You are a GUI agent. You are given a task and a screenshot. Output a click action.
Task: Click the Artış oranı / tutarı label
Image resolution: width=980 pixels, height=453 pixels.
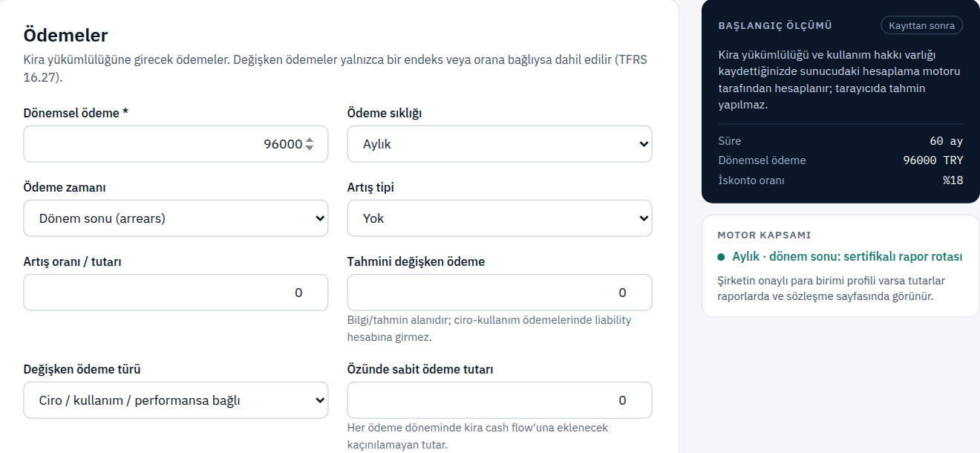click(x=73, y=261)
